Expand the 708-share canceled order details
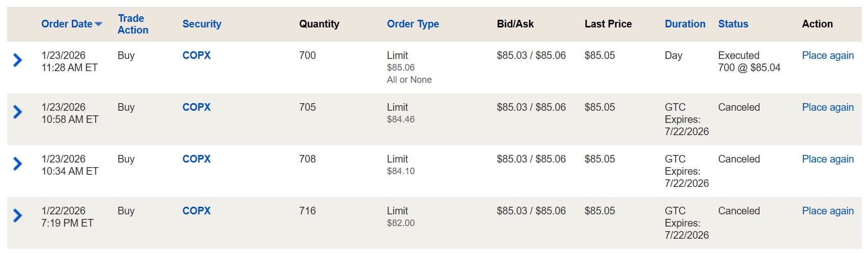The height and width of the screenshot is (255, 868). point(18,164)
